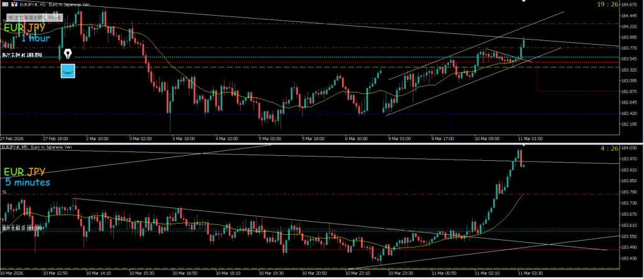Select the chart shift triangle on M5 chart
This screenshot has width=644, height=279.
coord(524,145)
